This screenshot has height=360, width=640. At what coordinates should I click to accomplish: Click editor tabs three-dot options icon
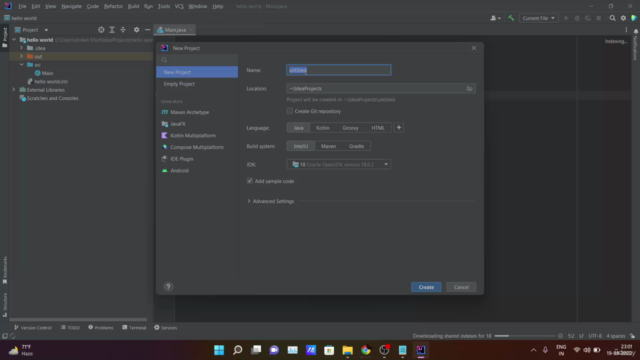tap(626, 30)
